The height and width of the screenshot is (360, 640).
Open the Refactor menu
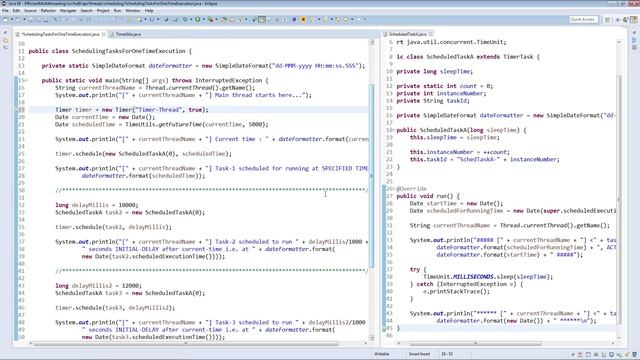[48, 11]
